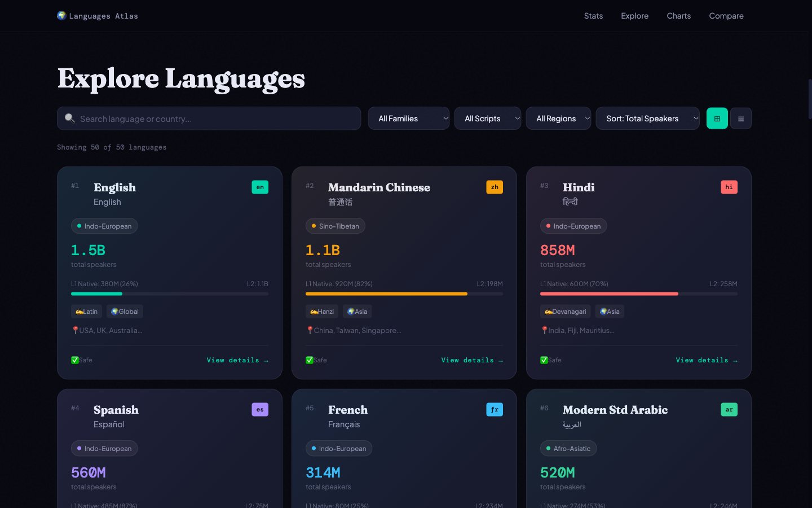Click the Afro-Asiatic family chip
Screen dimensions: 812x508
[568, 448]
